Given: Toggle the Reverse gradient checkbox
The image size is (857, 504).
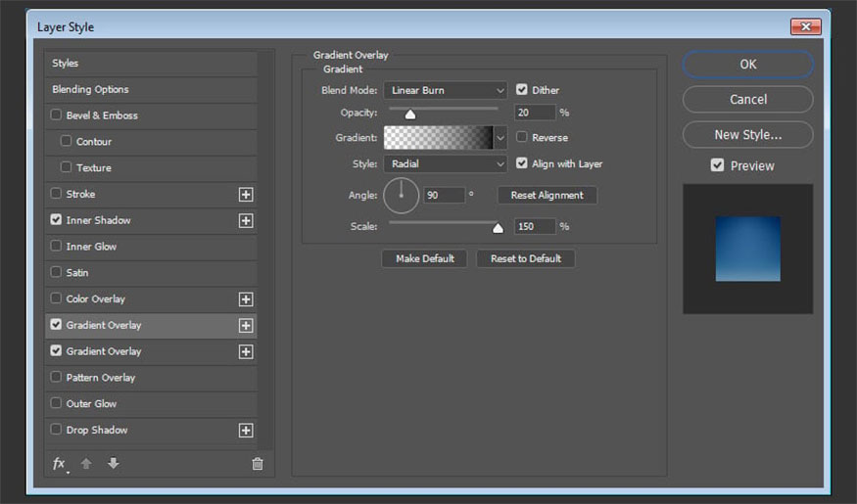Looking at the screenshot, I should pyautogui.click(x=522, y=138).
